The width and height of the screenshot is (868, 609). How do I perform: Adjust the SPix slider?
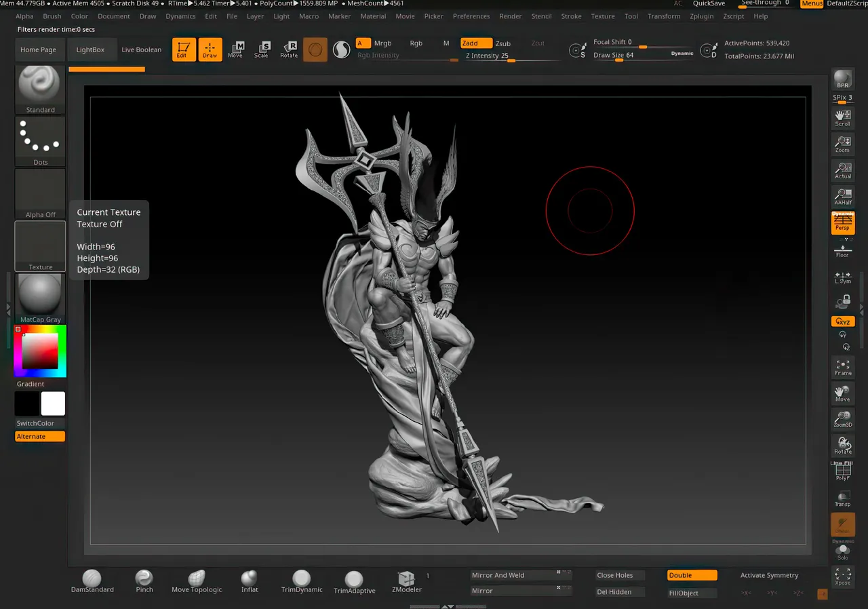click(x=843, y=98)
